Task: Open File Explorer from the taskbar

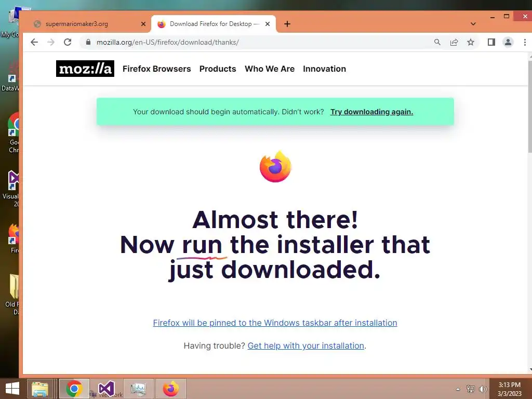Action: (39, 389)
